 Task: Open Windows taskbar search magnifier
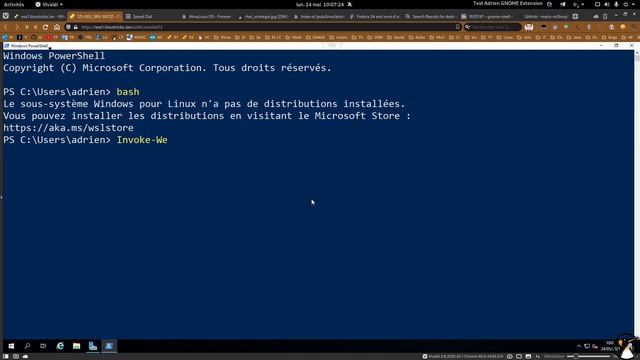pyautogui.click(x=27, y=346)
